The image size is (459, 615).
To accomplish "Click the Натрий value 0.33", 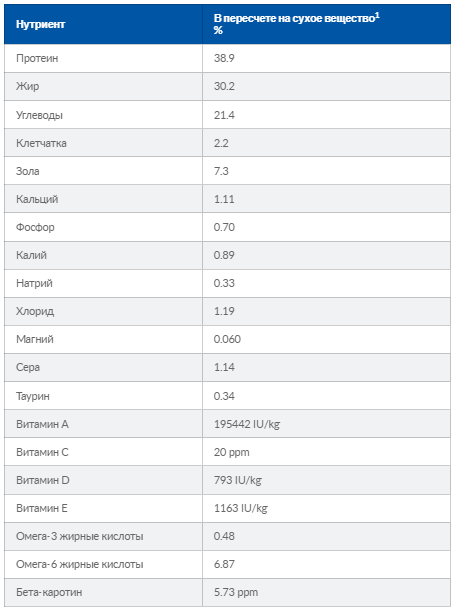I will [224, 283].
